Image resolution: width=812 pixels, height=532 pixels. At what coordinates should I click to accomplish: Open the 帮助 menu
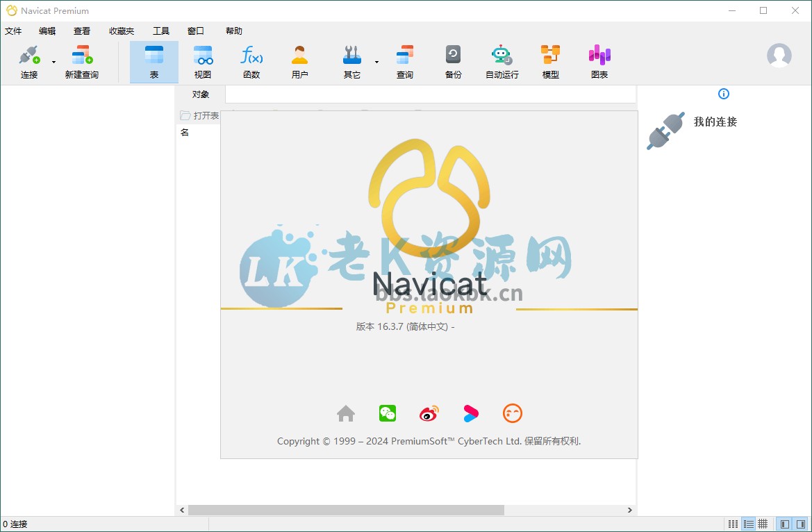[233, 31]
